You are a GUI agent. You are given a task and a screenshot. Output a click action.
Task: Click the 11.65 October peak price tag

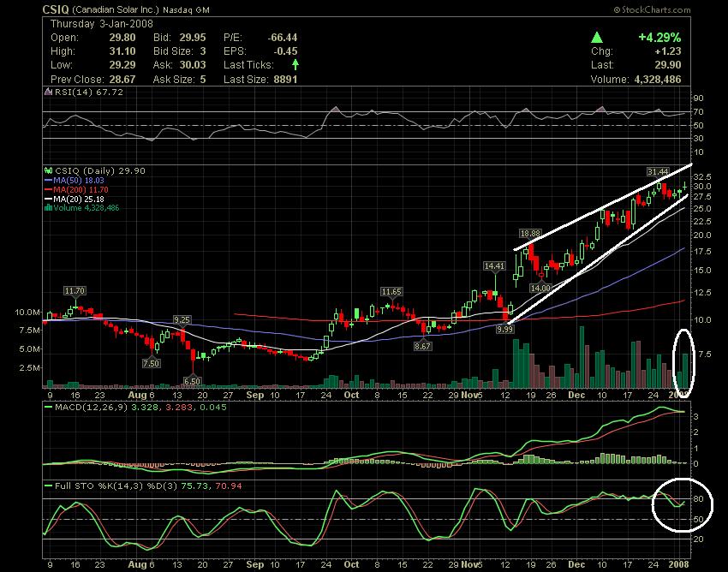(x=391, y=292)
